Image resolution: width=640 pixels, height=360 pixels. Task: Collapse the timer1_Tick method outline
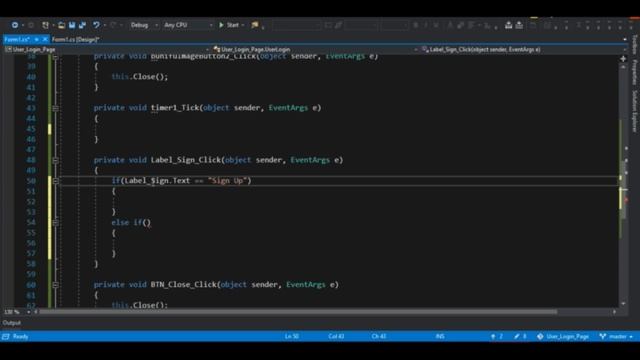click(56, 108)
